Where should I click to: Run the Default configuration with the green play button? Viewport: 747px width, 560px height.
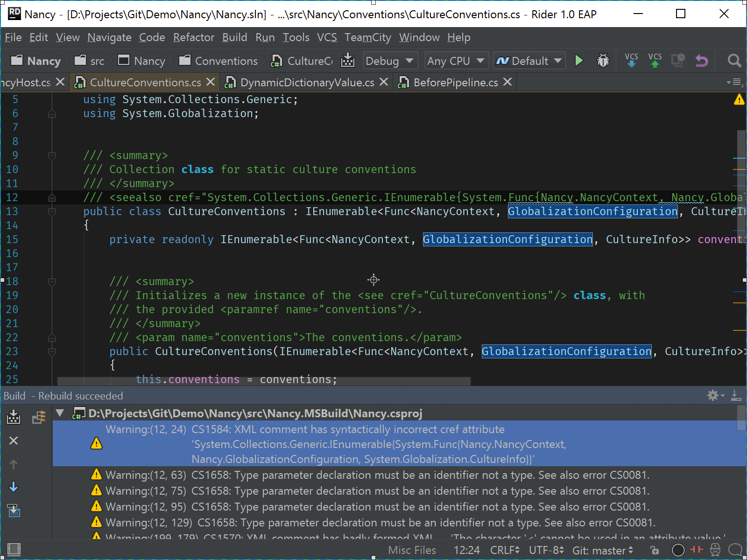click(x=579, y=61)
